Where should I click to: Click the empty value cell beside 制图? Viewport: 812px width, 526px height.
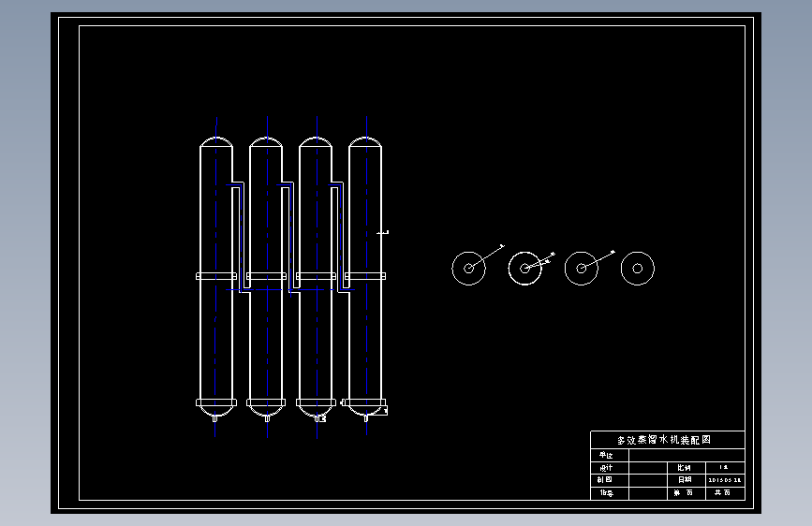(648, 480)
